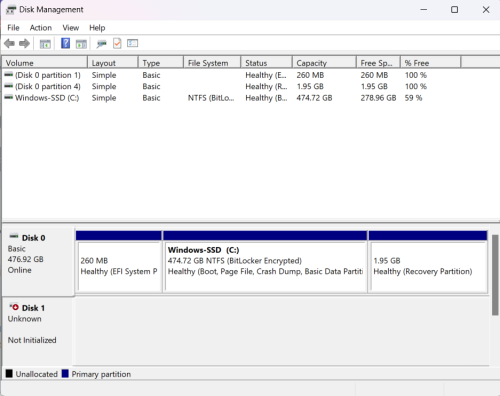Image resolution: width=500 pixels, height=396 pixels.
Task: Sort by the Layout column header
Action: click(x=113, y=63)
